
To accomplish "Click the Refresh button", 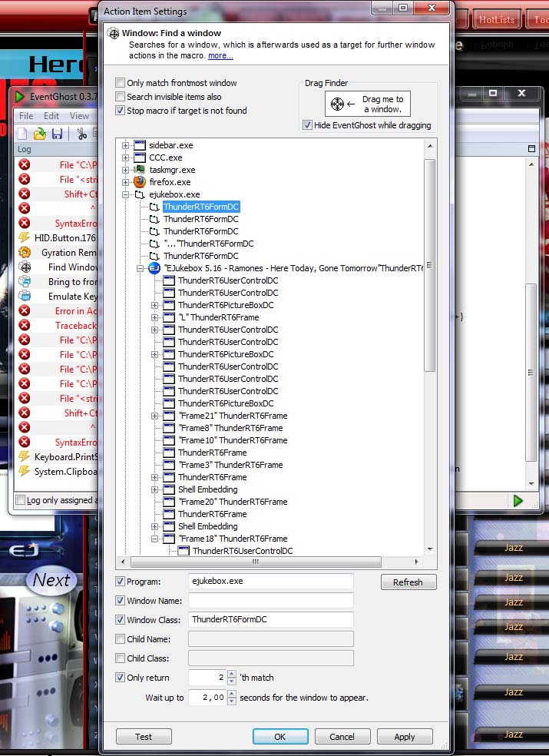I will point(408,582).
